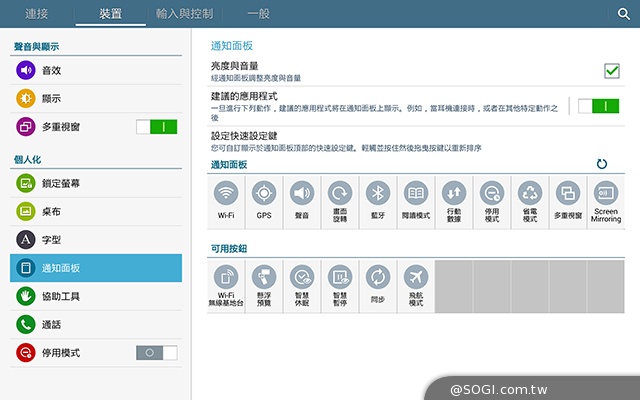This screenshot has height=400, width=640.
Task: Click the search magnifier icon
Action: pyautogui.click(x=623, y=14)
